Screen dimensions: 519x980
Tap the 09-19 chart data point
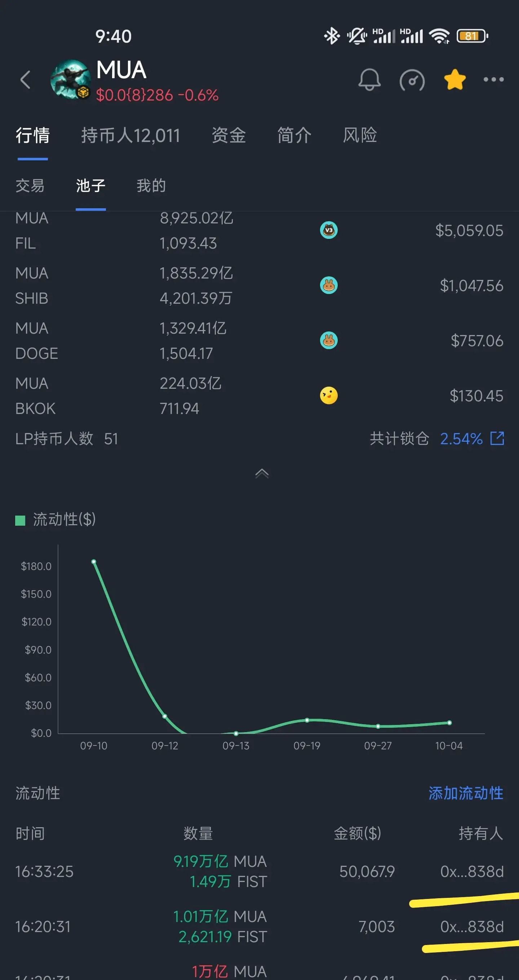pyautogui.click(x=307, y=720)
